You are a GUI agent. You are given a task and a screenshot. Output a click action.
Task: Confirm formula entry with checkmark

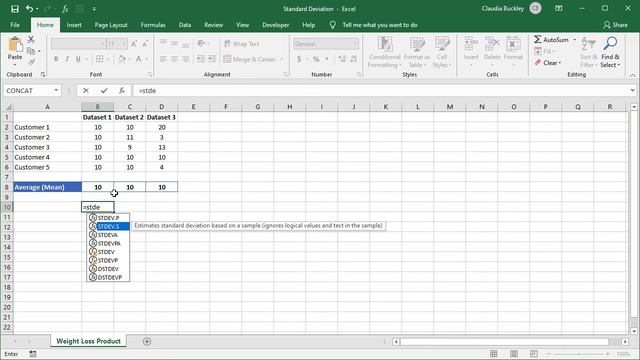104,91
